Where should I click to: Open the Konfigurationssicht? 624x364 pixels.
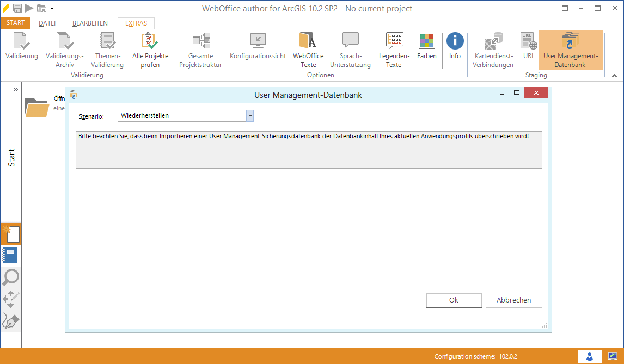click(257, 48)
